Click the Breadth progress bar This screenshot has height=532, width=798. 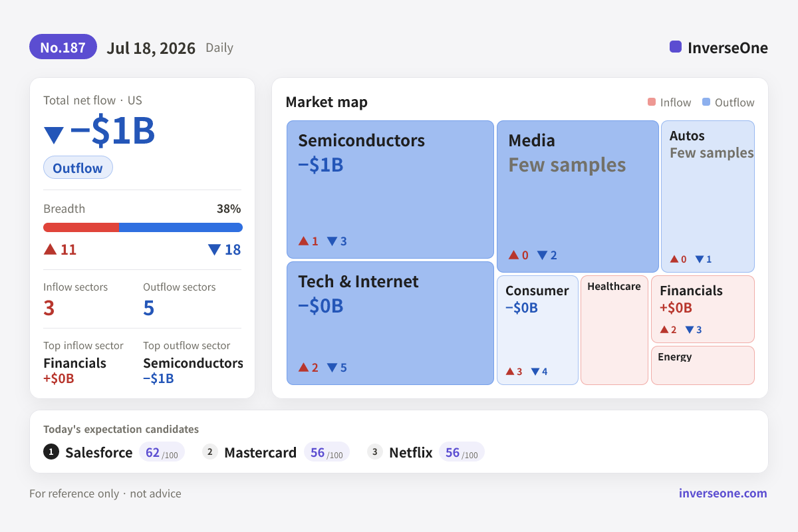coord(143,227)
